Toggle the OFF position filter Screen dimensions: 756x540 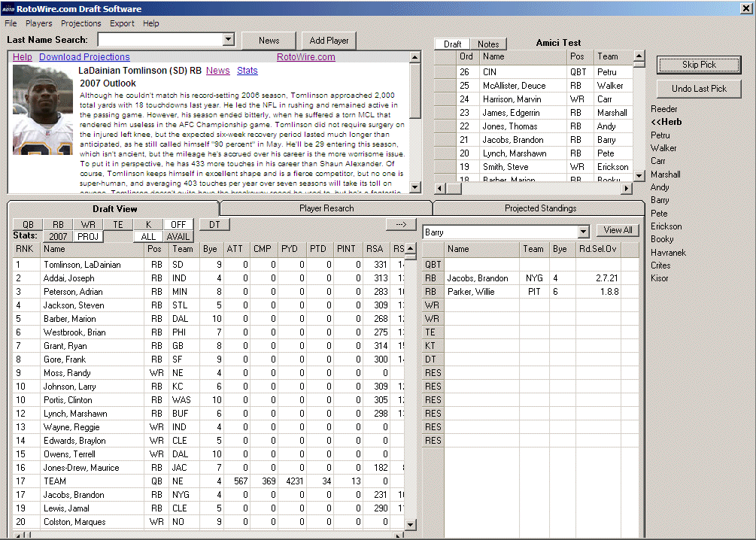(x=178, y=225)
